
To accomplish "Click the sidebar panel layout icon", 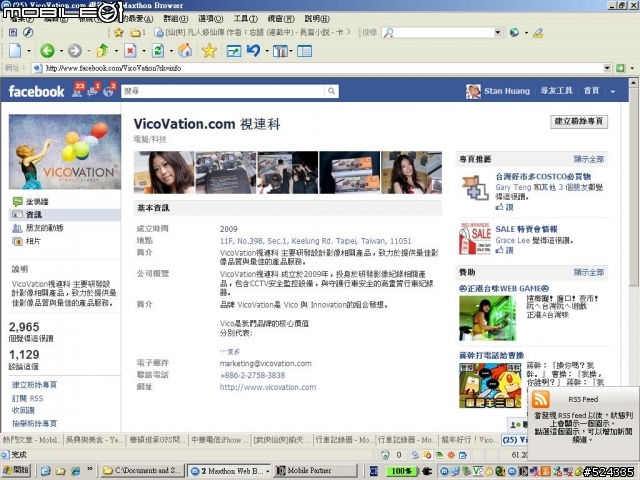I will coord(304,51).
